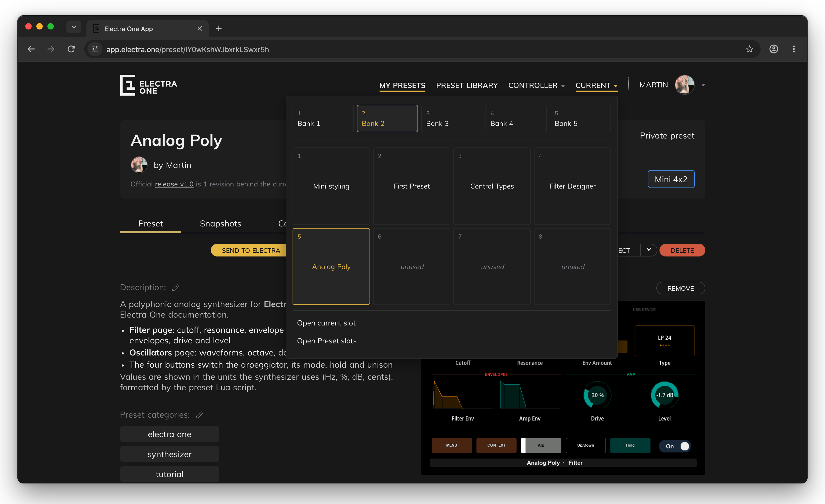This screenshot has height=504, width=825.
Task: Switch to the Snapshots tab
Action: [220, 223]
